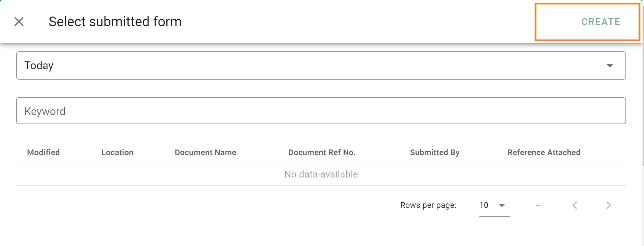Sort by Document Name column
This screenshot has width=644, height=246.
206,153
